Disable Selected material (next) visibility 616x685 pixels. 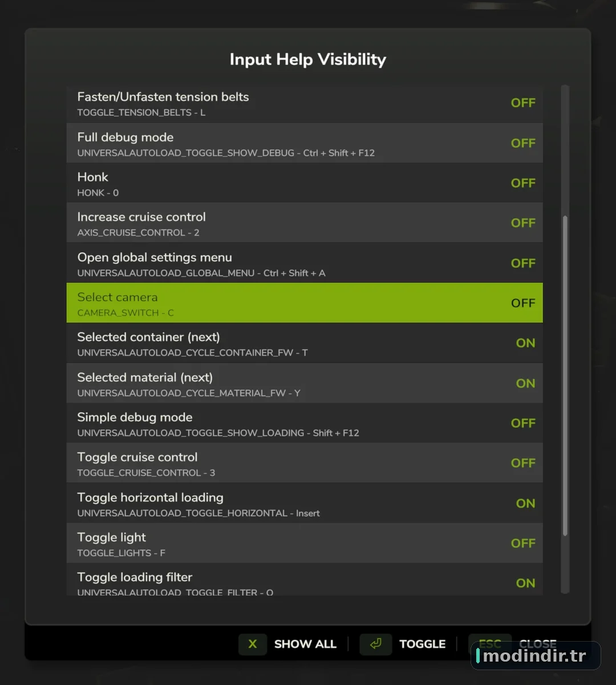(x=525, y=383)
